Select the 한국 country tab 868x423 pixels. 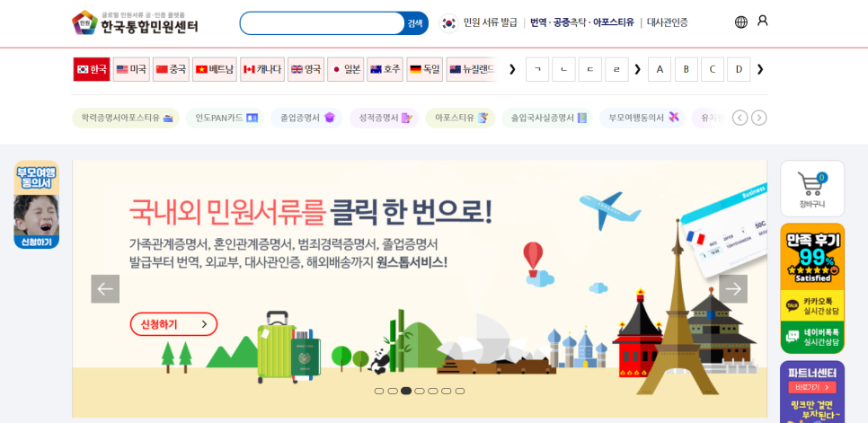tap(92, 69)
